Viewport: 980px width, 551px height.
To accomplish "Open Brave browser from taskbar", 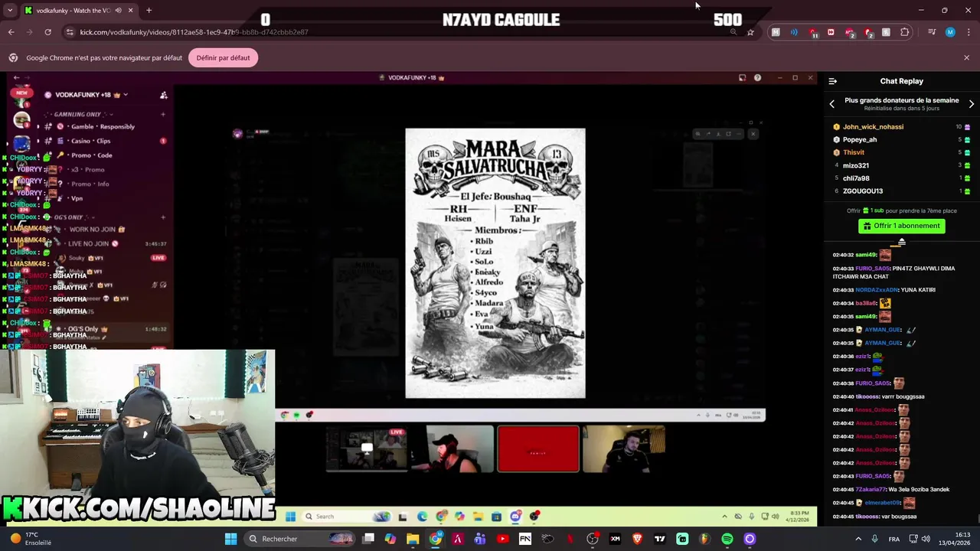I will (637, 539).
